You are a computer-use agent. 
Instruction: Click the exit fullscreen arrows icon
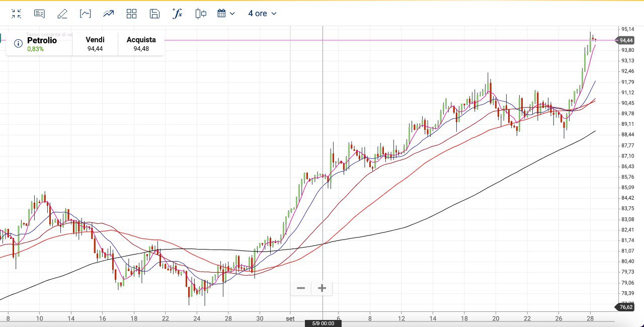[x=16, y=14]
